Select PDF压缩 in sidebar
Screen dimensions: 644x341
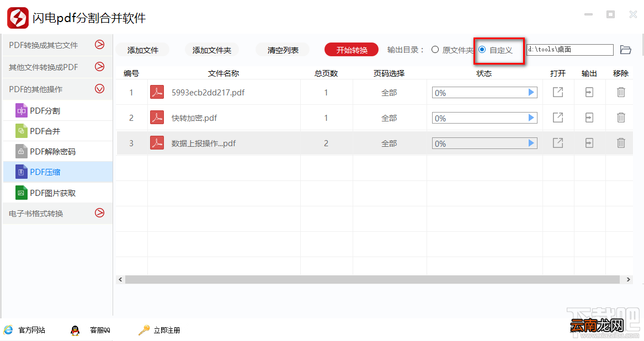click(58, 172)
